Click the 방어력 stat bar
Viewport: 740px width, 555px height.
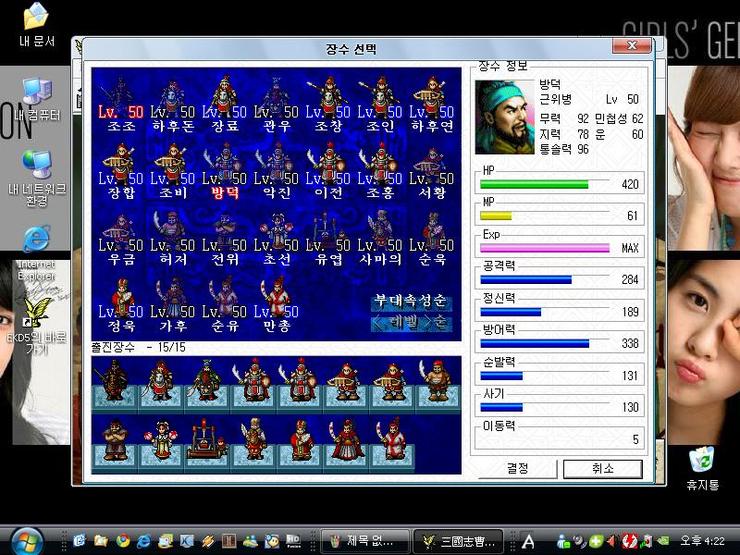535,344
